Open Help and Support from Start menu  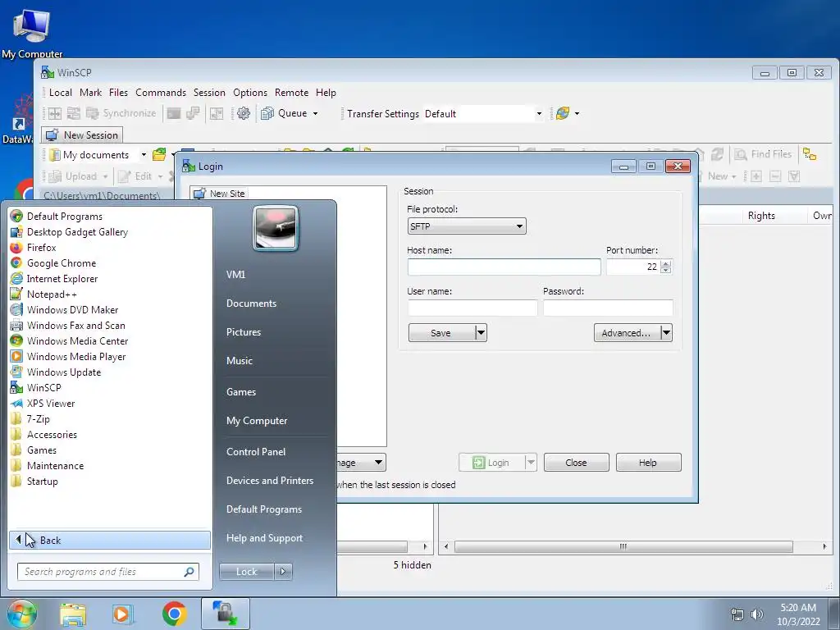point(265,538)
